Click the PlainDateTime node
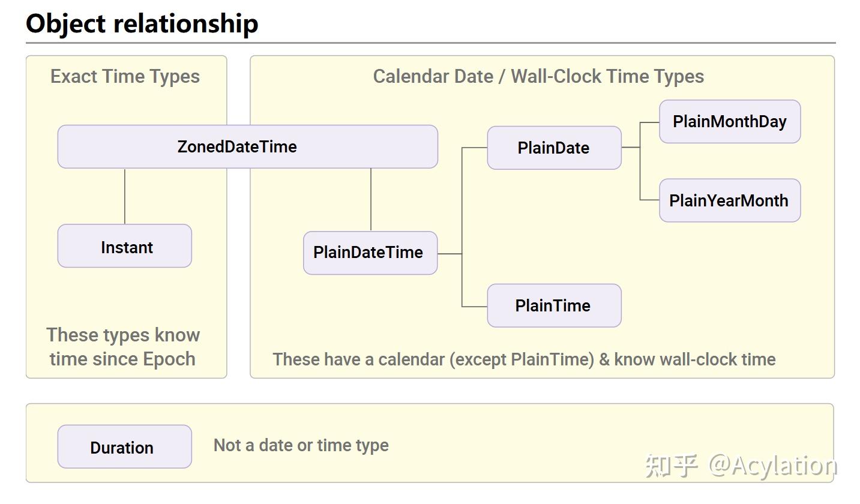Screen dimensions: 860x504 click(370, 253)
